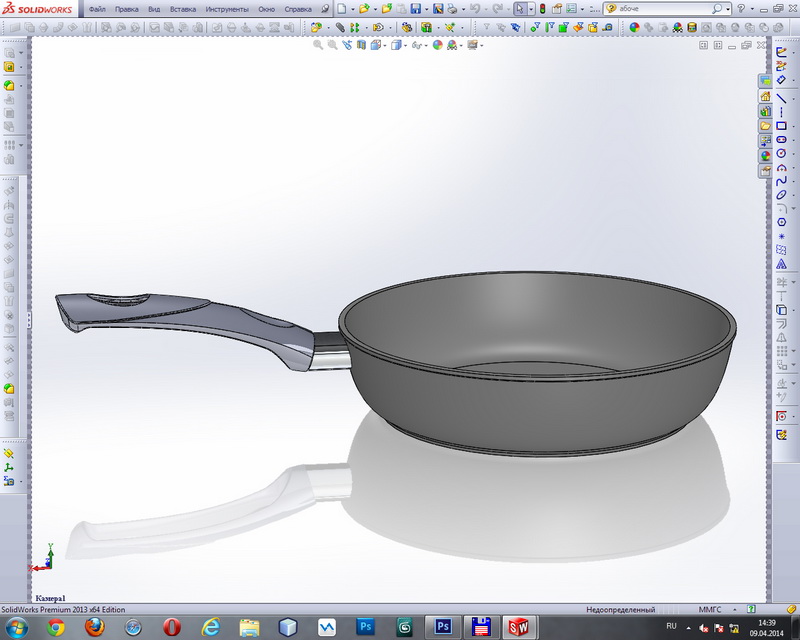The height and width of the screenshot is (640, 800).
Task: Open the Вид menu
Action: pos(154,9)
